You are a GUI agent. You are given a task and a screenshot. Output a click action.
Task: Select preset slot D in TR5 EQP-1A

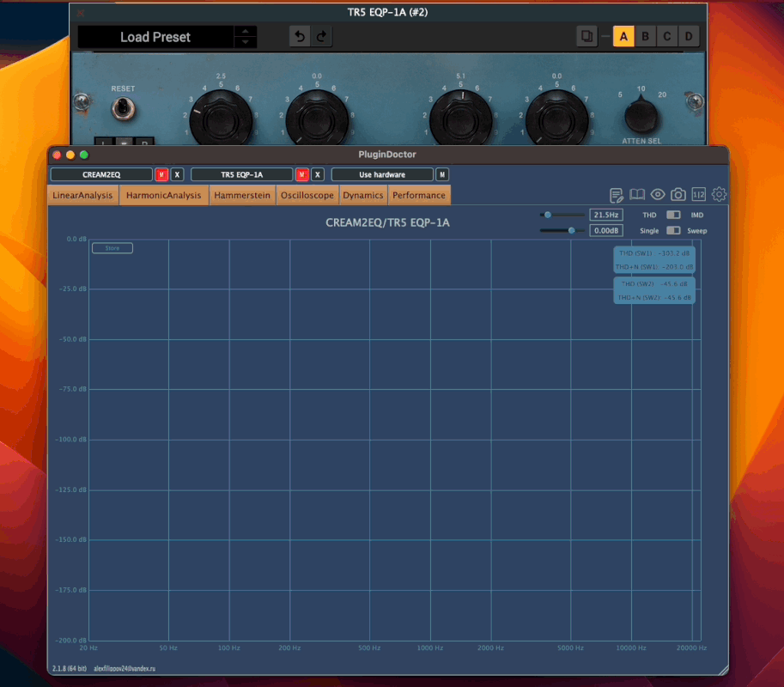689,37
